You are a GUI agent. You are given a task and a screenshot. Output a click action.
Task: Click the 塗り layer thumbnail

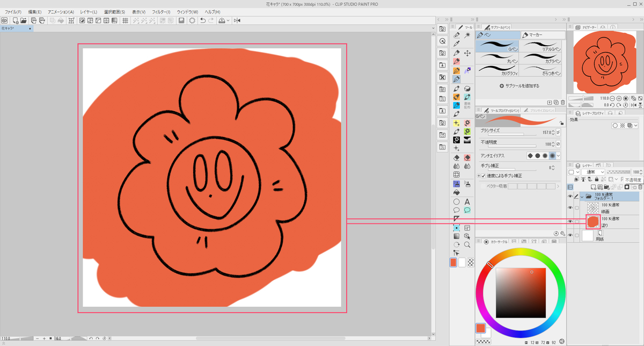(593, 221)
